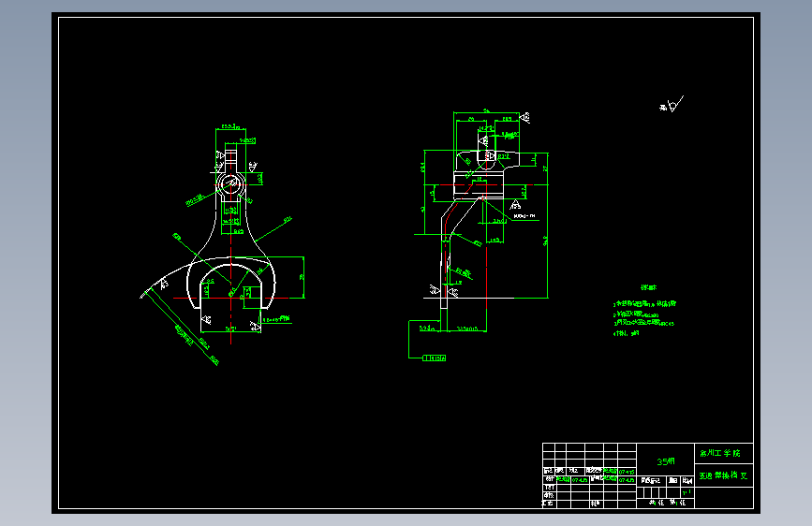Select the first line of the technical notes
This screenshot has width=812, height=526.
coord(644,304)
